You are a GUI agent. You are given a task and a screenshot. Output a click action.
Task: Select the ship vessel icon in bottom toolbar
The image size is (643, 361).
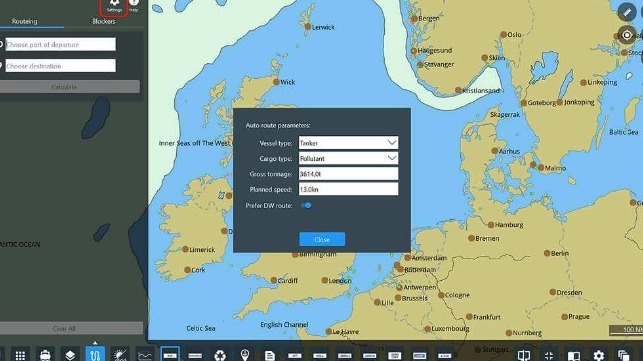coord(45,355)
